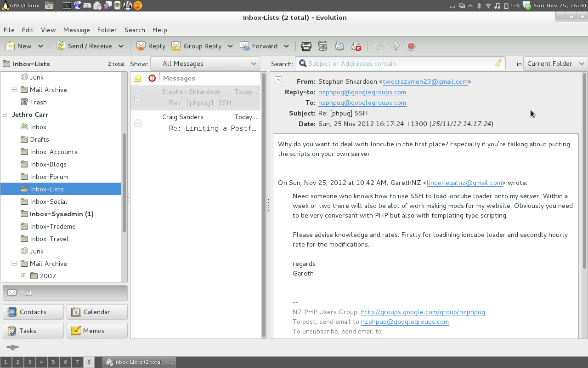Go to next message with the forward arrow

click(395, 46)
